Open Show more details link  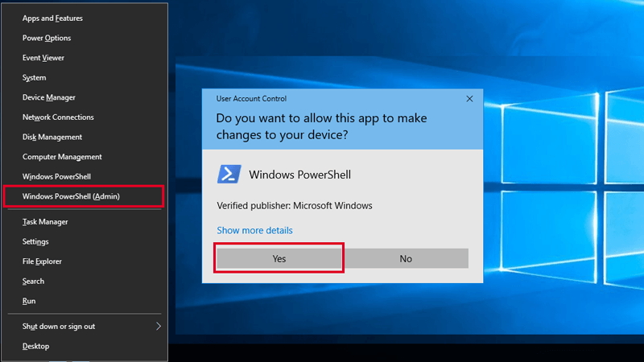pyautogui.click(x=254, y=230)
